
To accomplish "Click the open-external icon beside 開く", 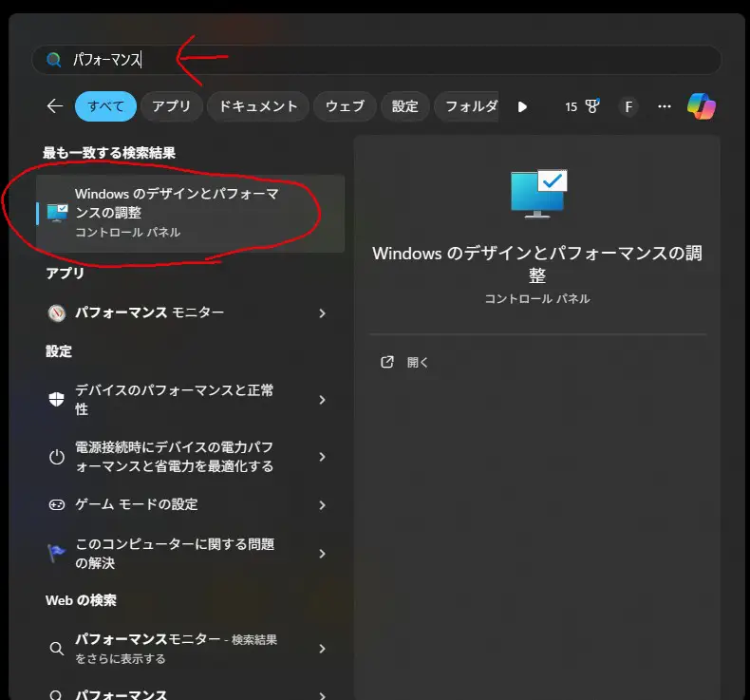I will coord(387,362).
